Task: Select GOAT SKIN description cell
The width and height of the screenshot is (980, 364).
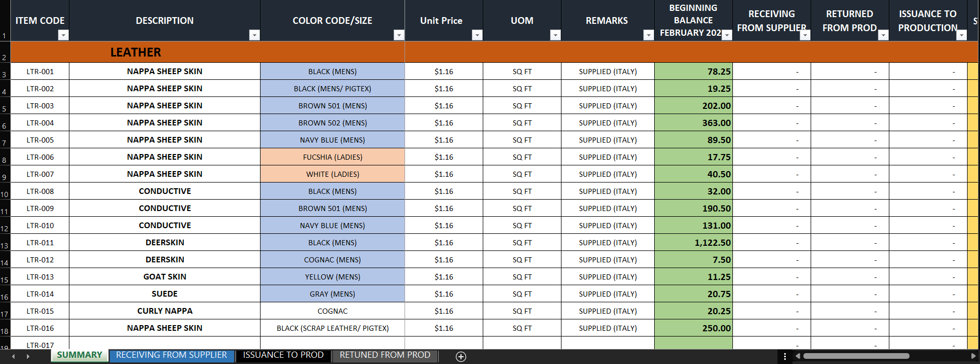Action: (x=165, y=277)
